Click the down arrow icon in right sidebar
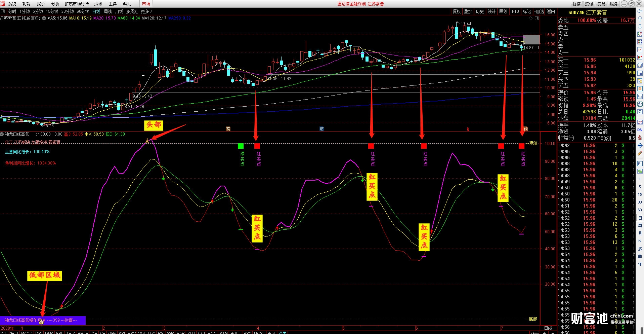 pyautogui.click(x=640, y=27)
